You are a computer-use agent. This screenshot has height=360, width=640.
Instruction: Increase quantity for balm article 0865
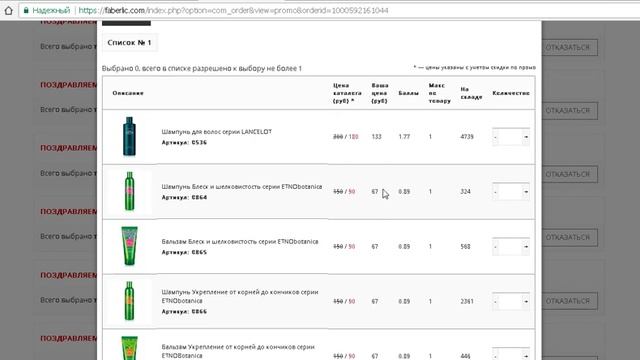[526, 247]
